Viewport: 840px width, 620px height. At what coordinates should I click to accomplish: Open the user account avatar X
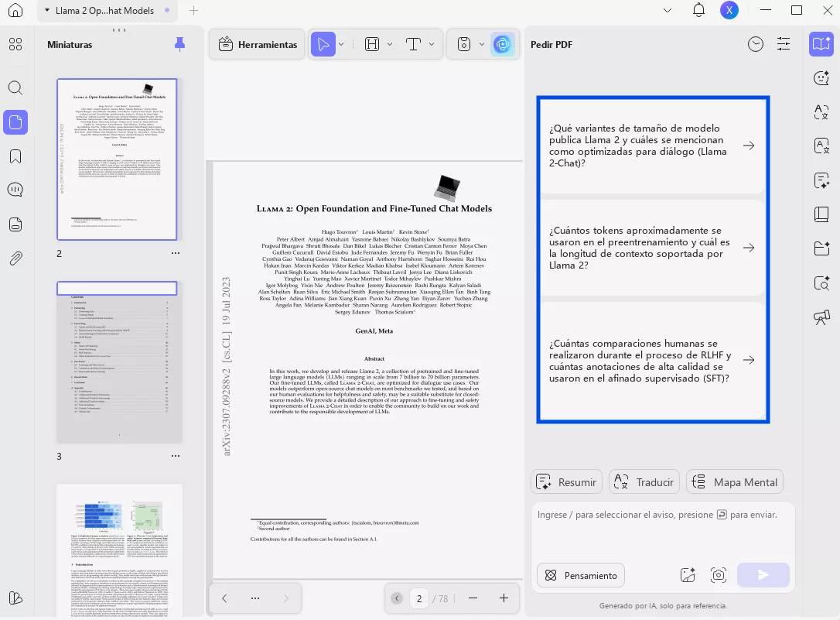729,10
